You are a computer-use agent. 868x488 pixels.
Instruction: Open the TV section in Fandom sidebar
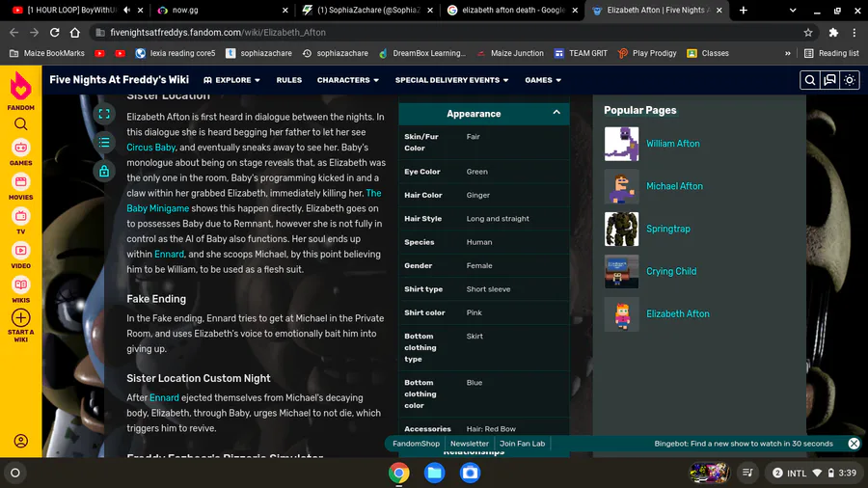click(x=20, y=221)
